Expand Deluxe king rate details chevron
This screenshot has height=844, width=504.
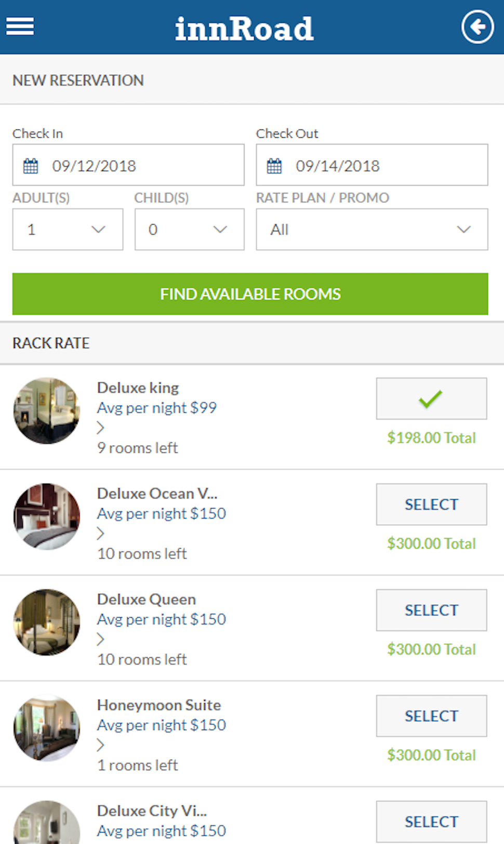[101, 427]
